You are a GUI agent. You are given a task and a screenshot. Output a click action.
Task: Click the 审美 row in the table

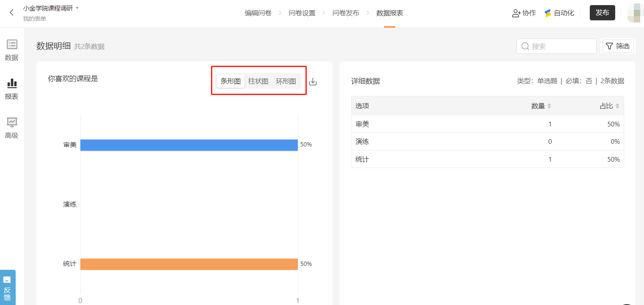pos(487,124)
